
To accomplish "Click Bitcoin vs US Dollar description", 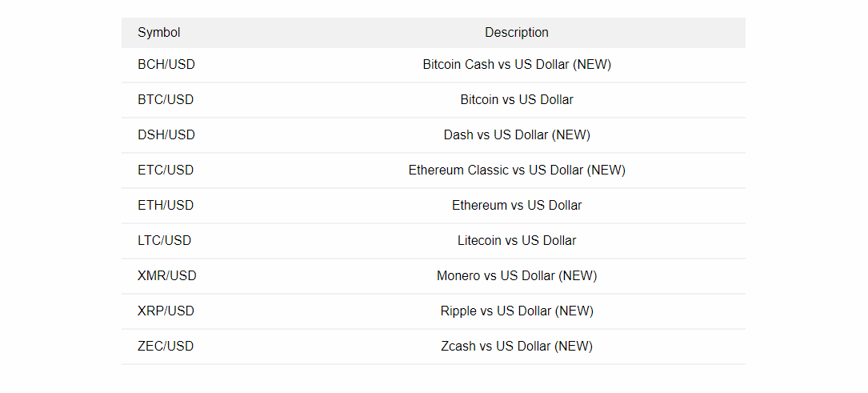I will (517, 99).
